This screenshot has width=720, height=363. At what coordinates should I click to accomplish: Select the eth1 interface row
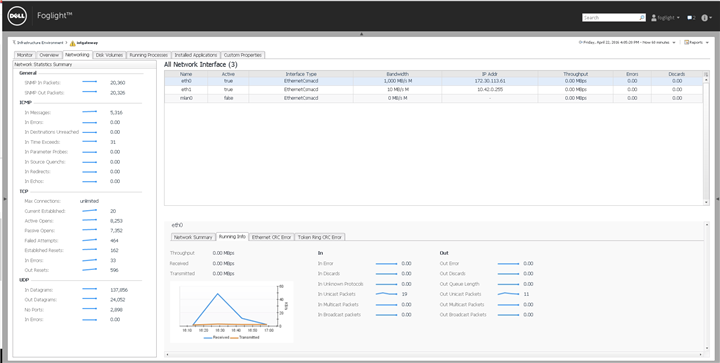[434, 89]
